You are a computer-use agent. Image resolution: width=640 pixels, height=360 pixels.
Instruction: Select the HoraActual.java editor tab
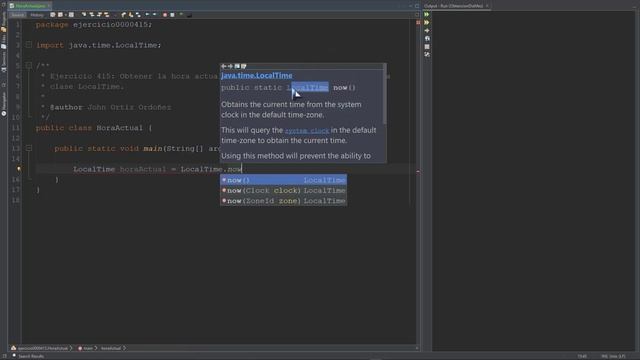[29, 6]
